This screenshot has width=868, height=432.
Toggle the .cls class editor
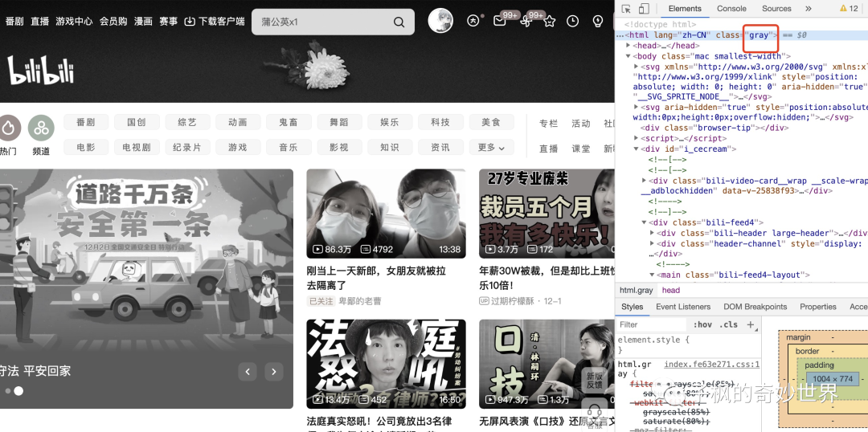[728, 324]
